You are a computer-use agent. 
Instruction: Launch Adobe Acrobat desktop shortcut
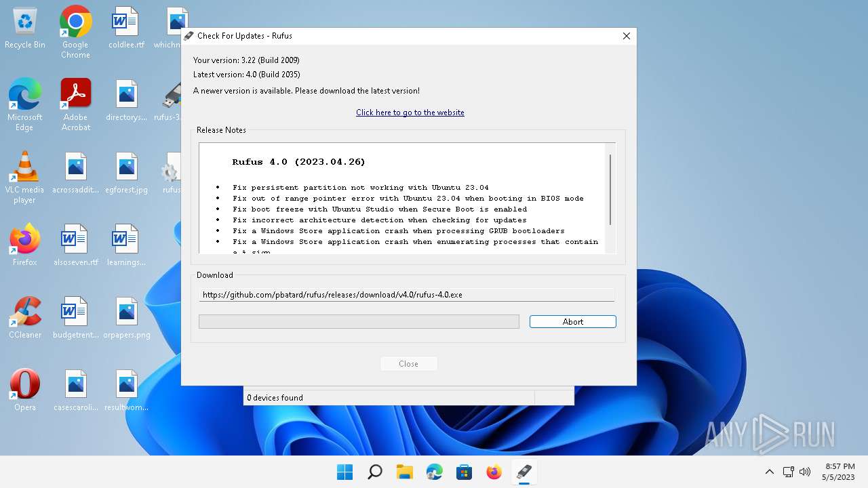(x=75, y=104)
